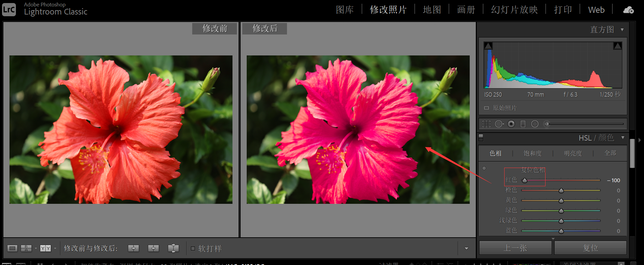
Task: Click the histogram graph area
Action: coord(553,65)
